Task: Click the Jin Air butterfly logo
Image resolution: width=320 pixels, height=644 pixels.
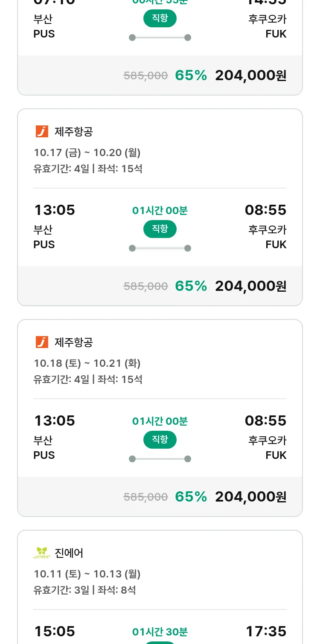Action: click(x=42, y=553)
